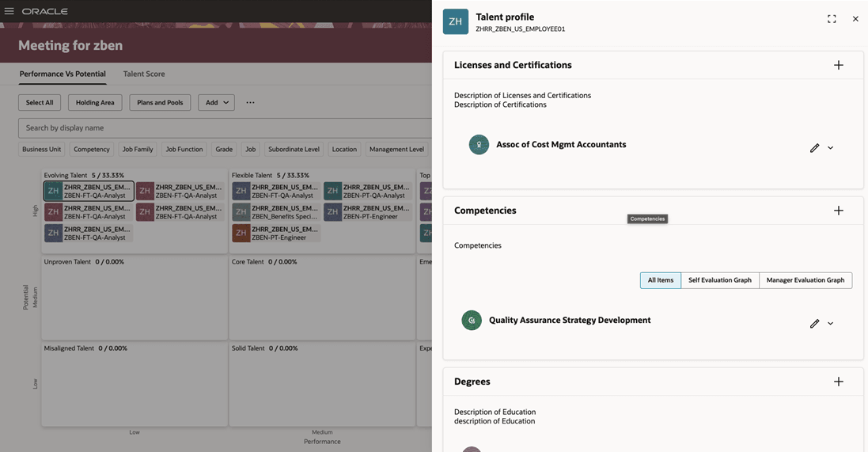Add a new Degree entry

839,382
